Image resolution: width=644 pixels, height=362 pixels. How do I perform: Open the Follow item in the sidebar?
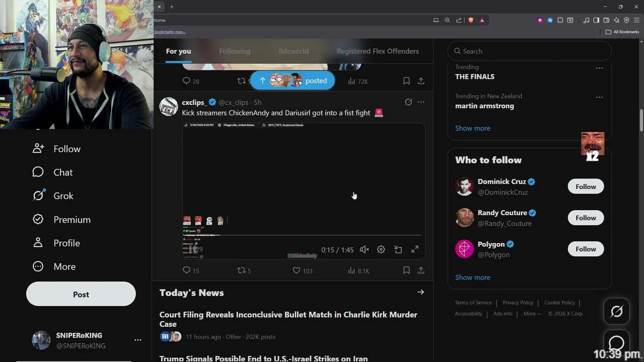coord(56,149)
